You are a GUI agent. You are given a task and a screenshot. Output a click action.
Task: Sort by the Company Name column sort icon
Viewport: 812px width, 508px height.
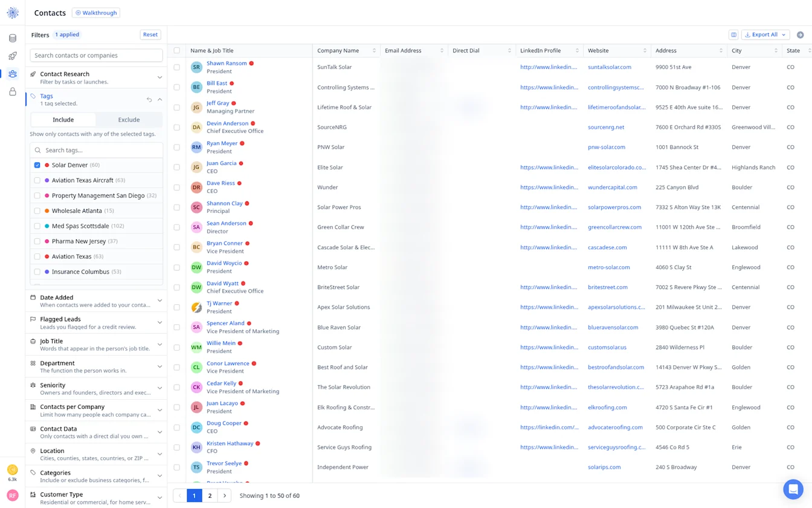pyautogui.click(x=375, y=51)
